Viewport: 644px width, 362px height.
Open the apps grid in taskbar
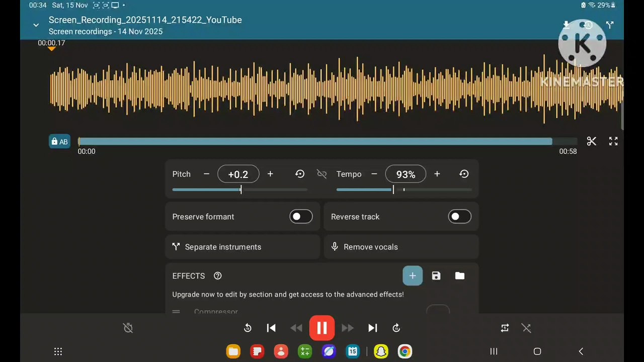[58, 351]
